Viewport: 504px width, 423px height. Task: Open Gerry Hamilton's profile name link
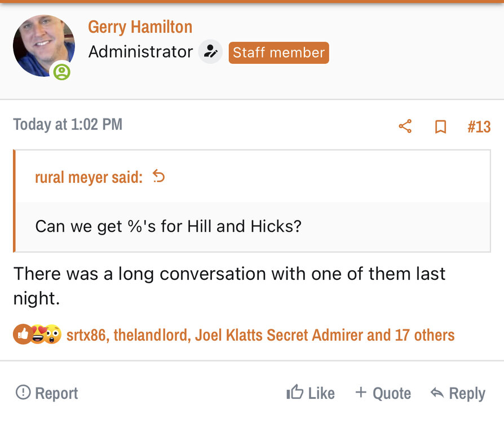pos(140,27)
